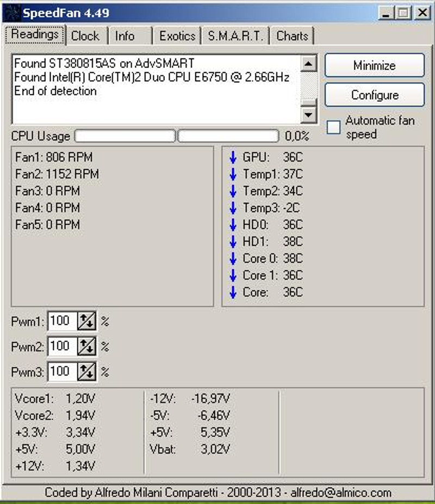435x504 pixels.
Task: Click the Pwm1 percentage input field
Action: [x=63, y=321]
